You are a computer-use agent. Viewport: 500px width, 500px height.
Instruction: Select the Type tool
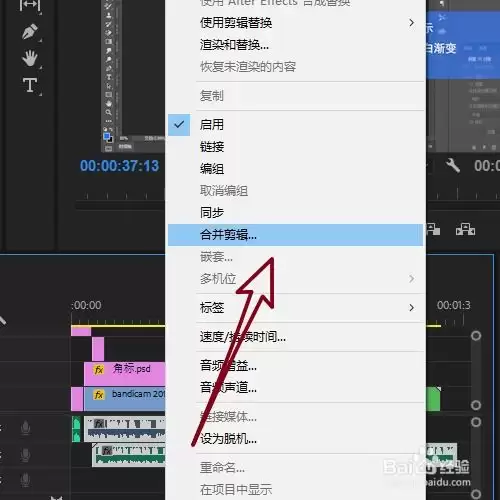[30, 85]
